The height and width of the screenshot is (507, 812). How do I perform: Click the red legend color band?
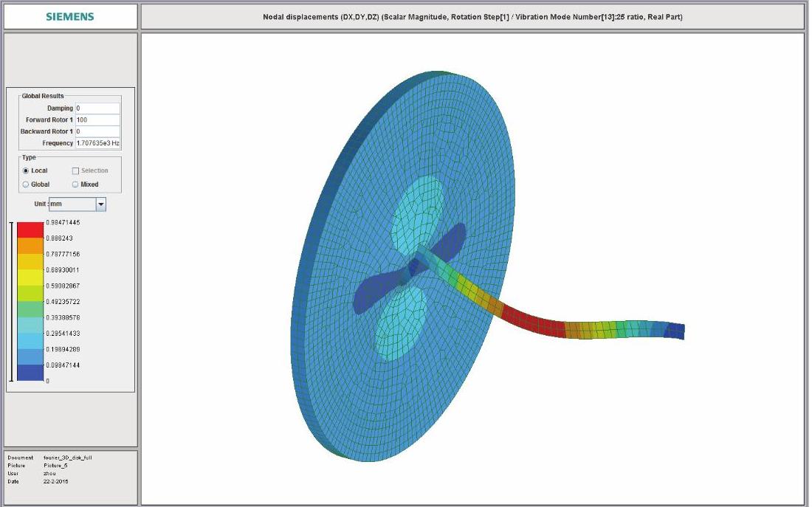(x=30, y=230)
